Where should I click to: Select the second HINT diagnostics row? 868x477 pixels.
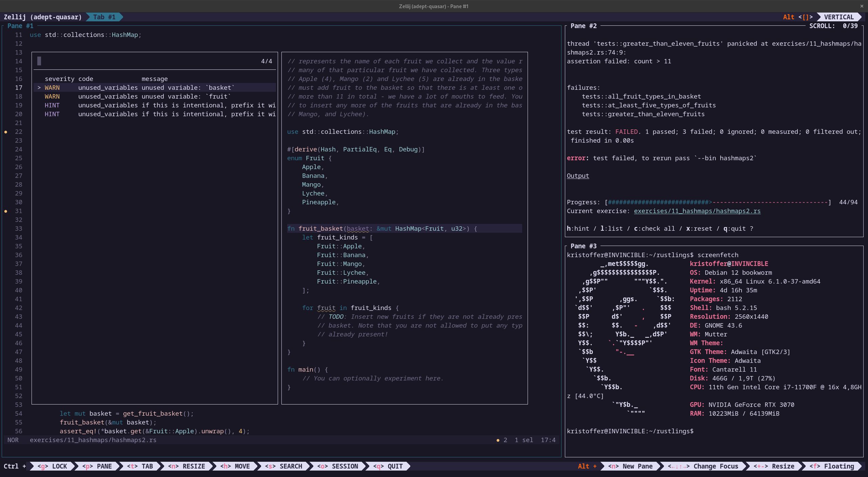tap(155, 114)
